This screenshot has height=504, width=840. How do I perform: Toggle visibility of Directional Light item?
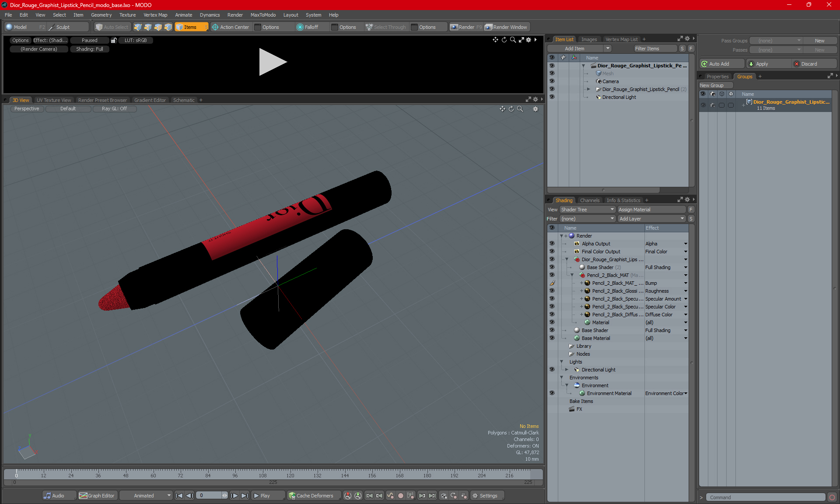(x=552, y=97)
